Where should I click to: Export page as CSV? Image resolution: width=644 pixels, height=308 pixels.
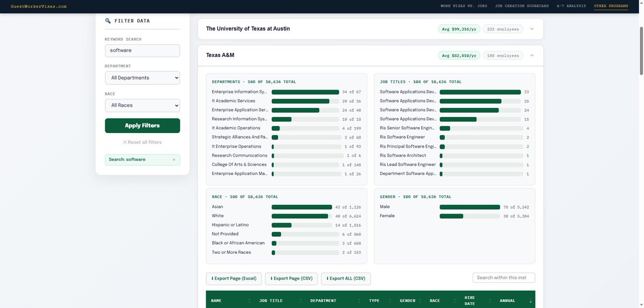point(291,278)
